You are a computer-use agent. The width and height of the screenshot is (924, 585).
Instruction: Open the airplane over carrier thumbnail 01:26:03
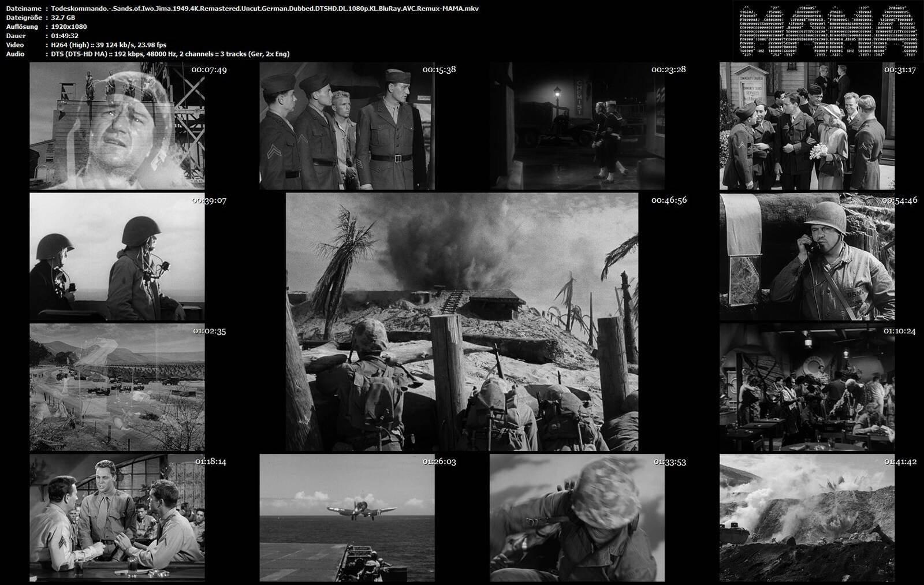(x=347, y=518)
